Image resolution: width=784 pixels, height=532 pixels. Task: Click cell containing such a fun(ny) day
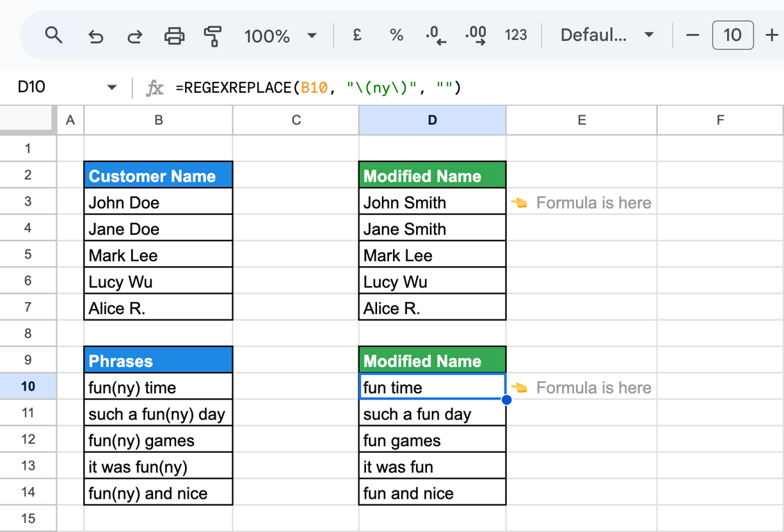159,413
